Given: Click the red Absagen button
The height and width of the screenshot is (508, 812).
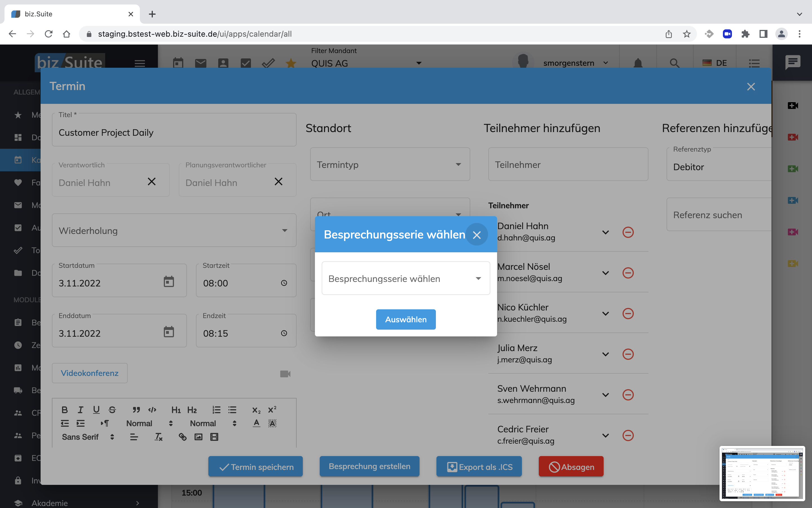Looking at the screenshot, I should point(571,466).
